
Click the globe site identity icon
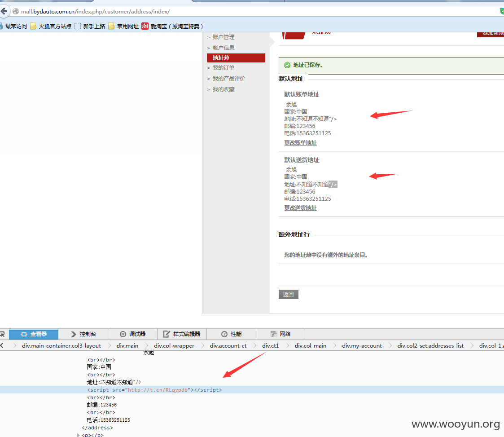point(15,12)
